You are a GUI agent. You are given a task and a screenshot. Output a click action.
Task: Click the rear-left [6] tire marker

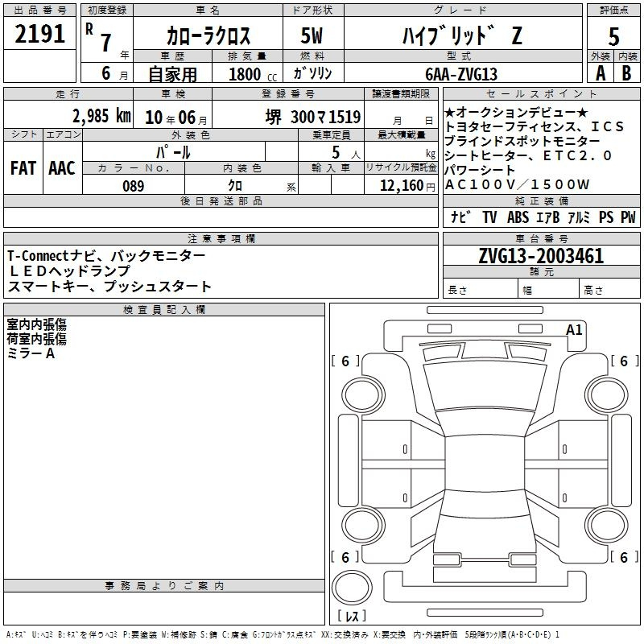(x=345, y=557)
